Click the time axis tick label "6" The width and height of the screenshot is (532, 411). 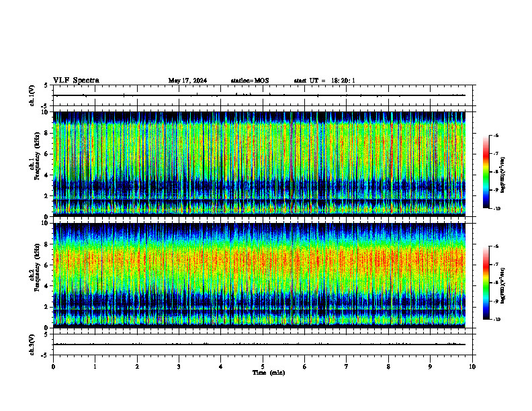tap(304, 367)
